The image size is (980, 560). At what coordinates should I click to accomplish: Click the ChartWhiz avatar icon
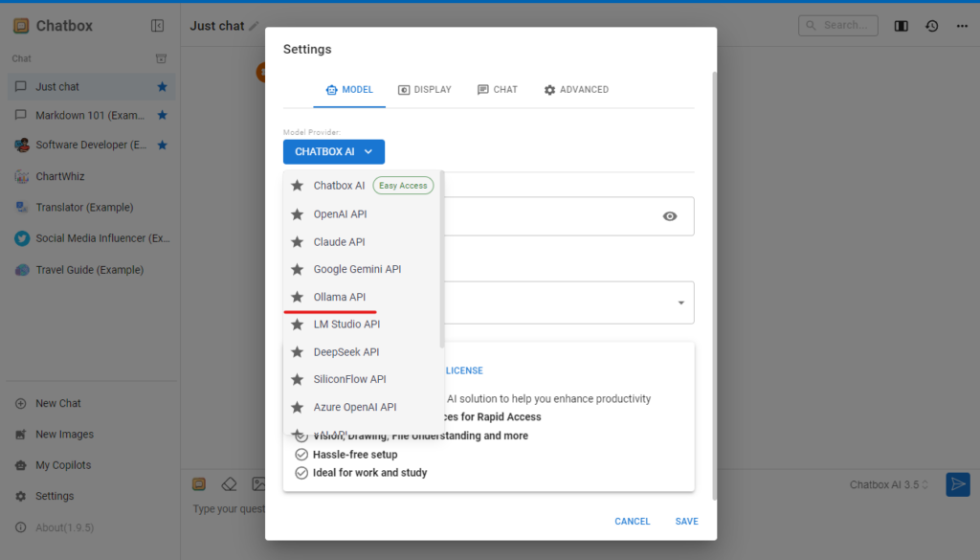tap(22, 176)
